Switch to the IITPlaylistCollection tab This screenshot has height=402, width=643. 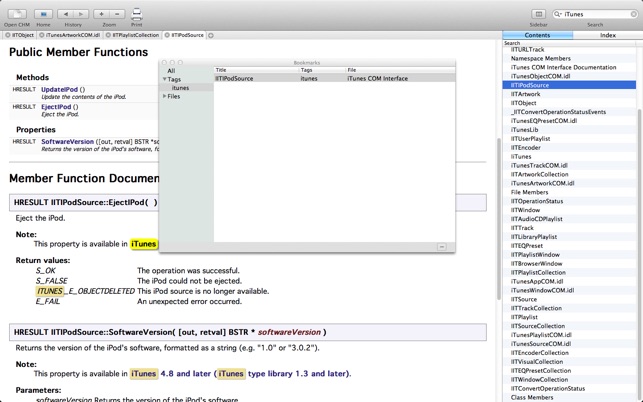click(x=135, y=35)
